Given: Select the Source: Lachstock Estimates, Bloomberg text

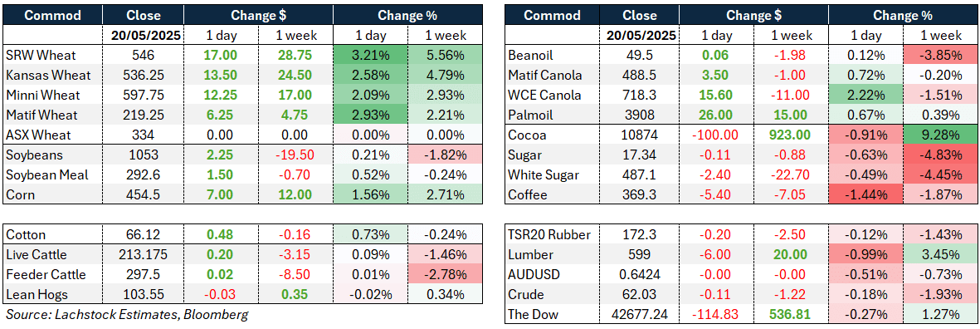Looking at the screenshot, I should [127, 315].
